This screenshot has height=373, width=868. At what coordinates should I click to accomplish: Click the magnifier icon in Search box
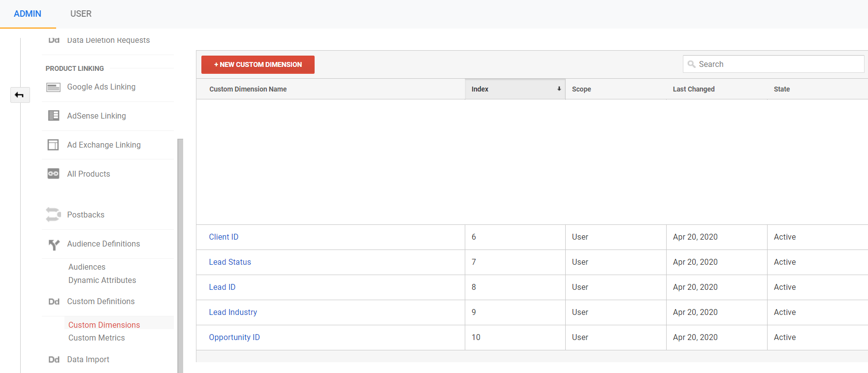(x=691, y=64)
